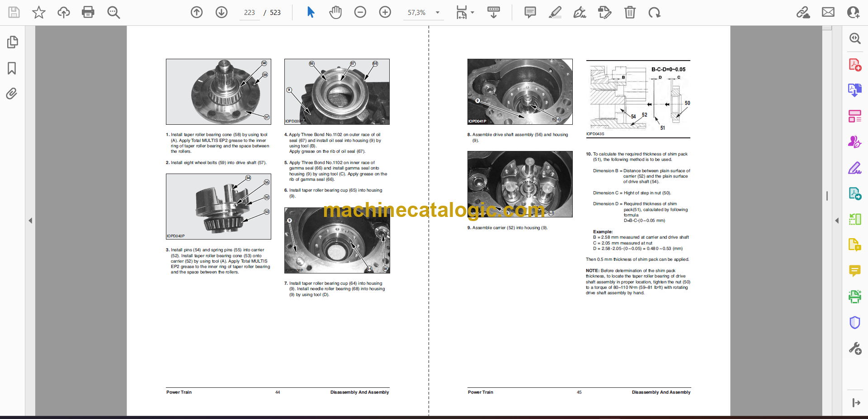868x419 pixels.
Task: Click the B-C-D shim diagram figure
Action: pyautogui.click(x=638, y=99)
